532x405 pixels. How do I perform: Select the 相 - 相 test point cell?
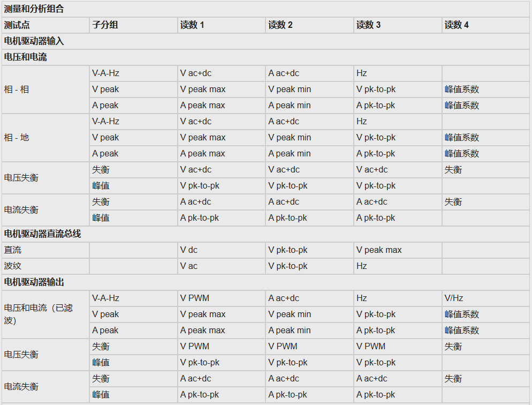tap(45, 89)
